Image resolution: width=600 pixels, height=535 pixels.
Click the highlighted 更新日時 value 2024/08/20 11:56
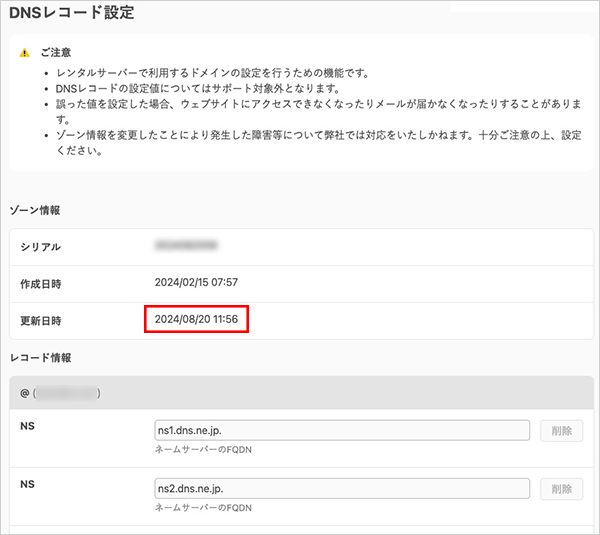[x=195, y=320]
